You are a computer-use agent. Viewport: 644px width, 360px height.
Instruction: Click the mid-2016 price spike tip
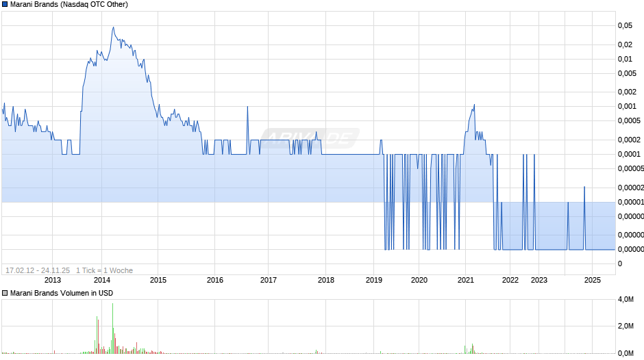[247, 107]
